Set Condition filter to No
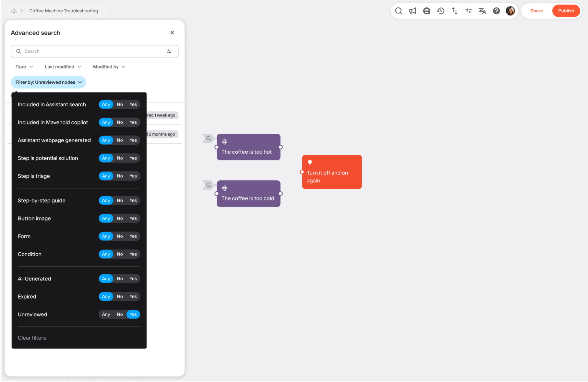Image resolution: width=588 pixels, height=382 pixels. coord(120,254)
